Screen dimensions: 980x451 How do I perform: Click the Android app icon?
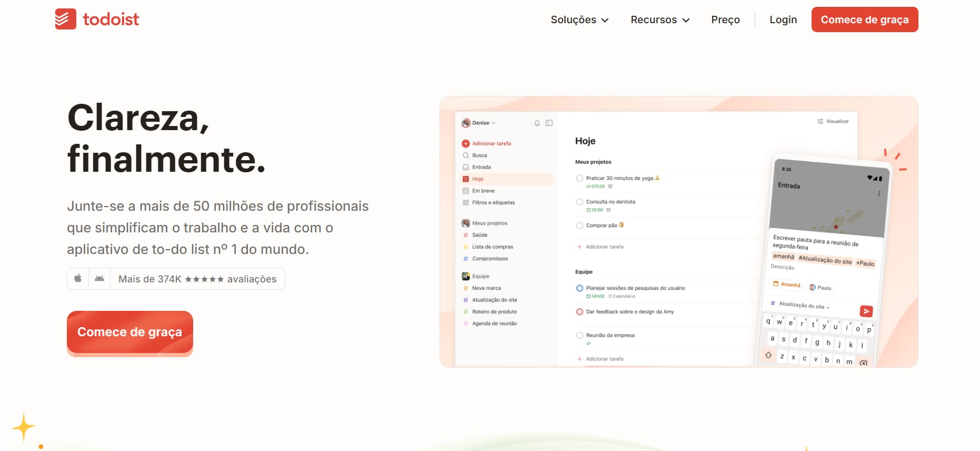[99, 278]
